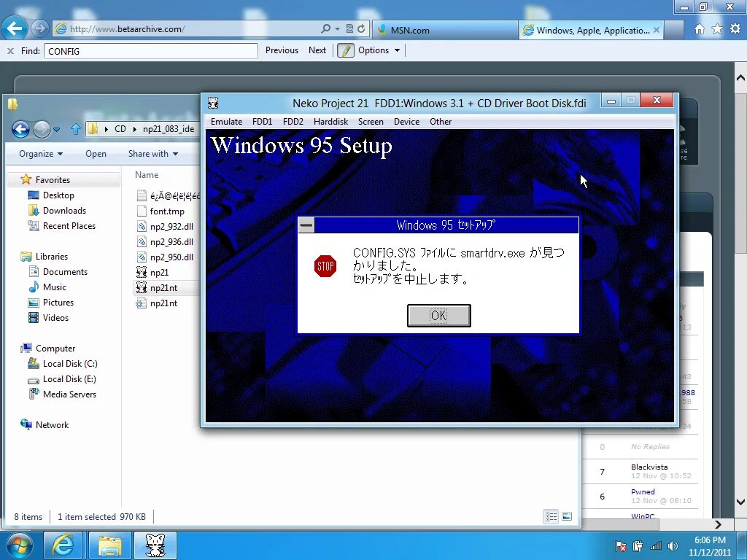Open the Organize dropdown in Explorer

click(x=41, y=154)
